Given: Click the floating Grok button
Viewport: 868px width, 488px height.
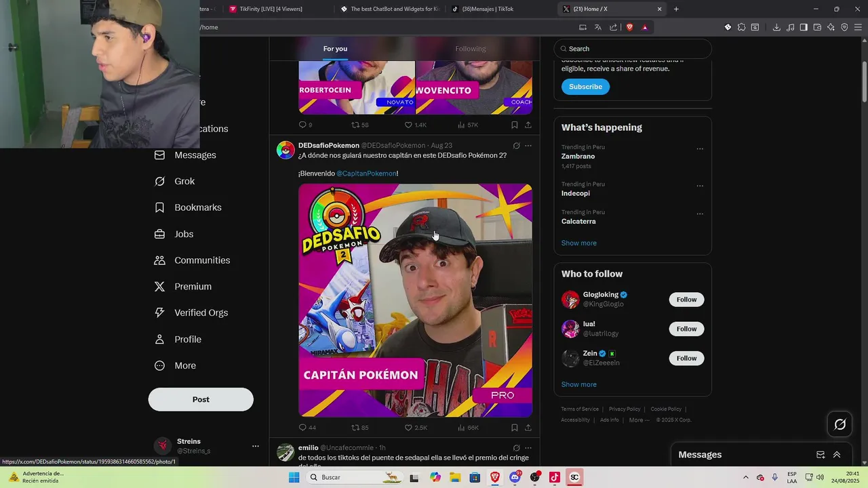Looking at the screenshot, I should [840, 424].
